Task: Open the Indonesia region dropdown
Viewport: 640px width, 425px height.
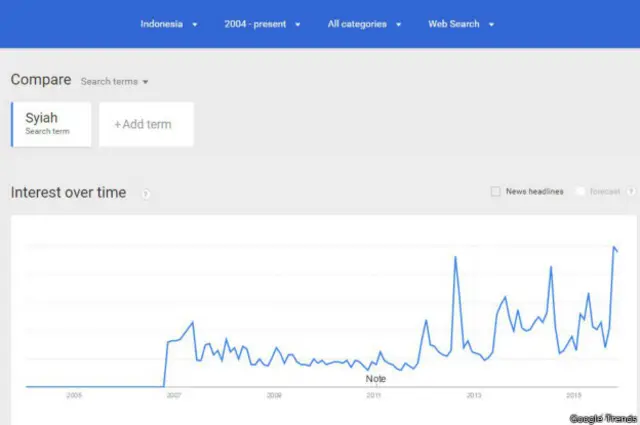Action: pos(169,24)
